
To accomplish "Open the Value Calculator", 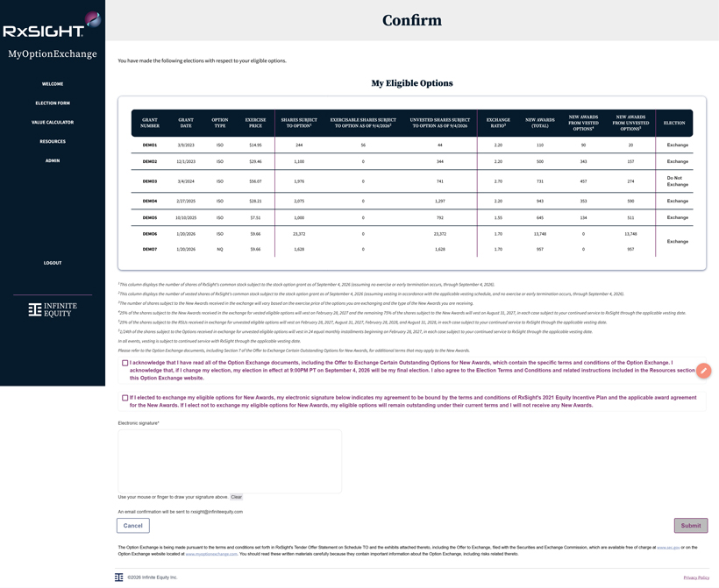I will click(53, 123).
